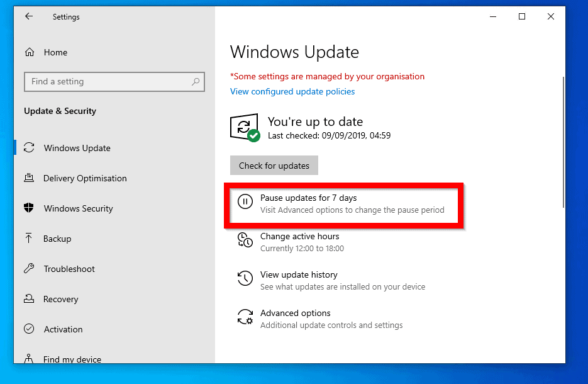Focus the Find a setting search box
The image size is (588, 384).
114,81
